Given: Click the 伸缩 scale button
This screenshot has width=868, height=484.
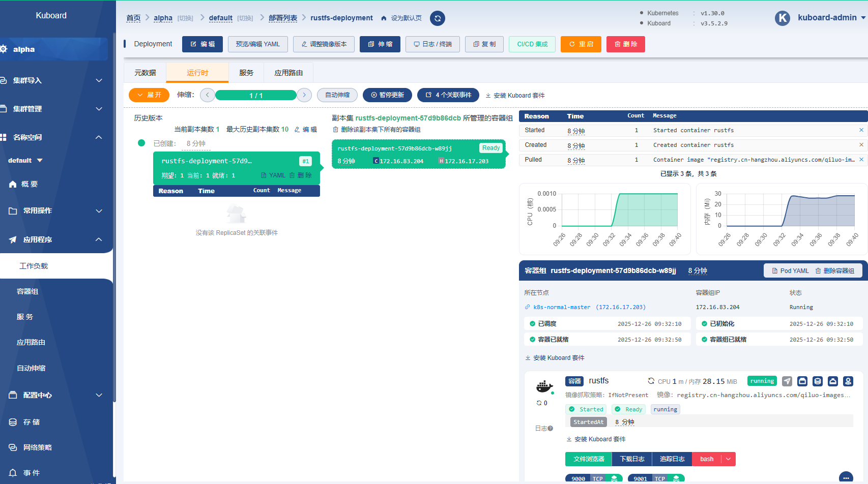Looking at the screenshot, I should click(x=380, y=44).
